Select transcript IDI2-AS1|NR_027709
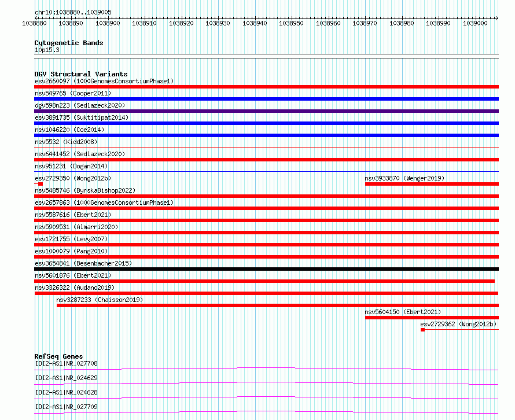This screenshot has width=515, height=420. tap(67, 407)
